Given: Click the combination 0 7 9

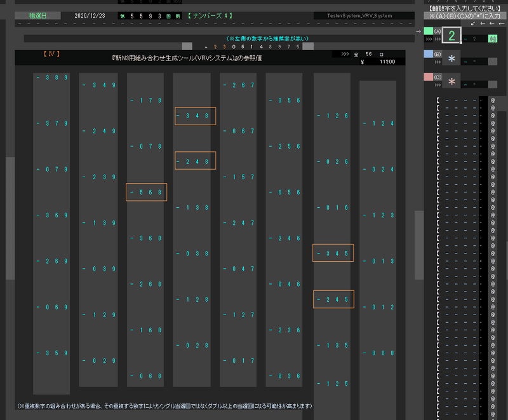Looking at the screenshot, I should pyautogui.click(x=52, y=169).
